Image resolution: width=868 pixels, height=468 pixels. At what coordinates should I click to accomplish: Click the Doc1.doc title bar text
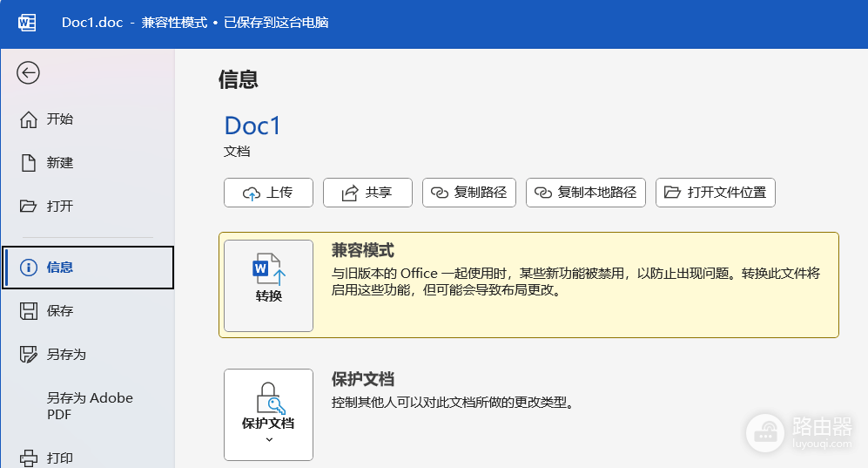click(x=92, y=22)
